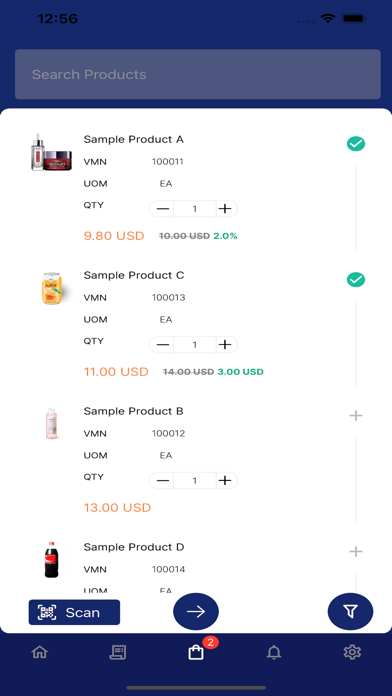The width and height of the screenshot is (392, 696).
Task: Open the Home tab in bottom bar
Action: tap(40, 652)
